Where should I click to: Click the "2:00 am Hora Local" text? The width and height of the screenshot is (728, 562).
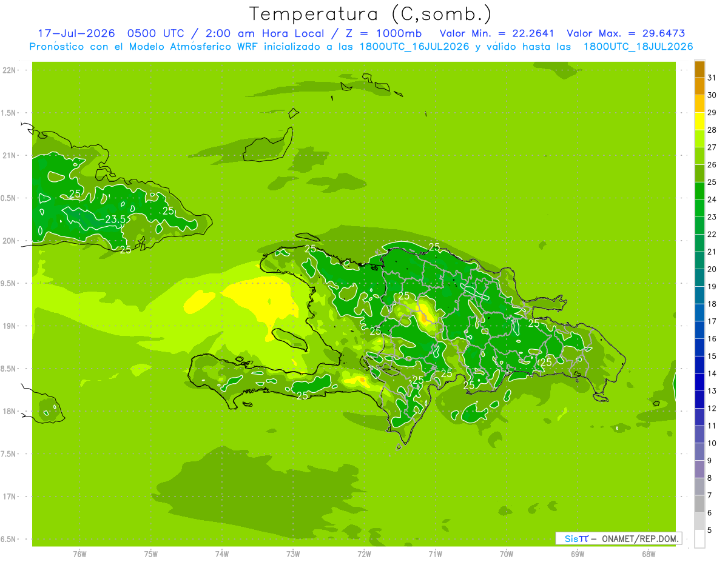point(264,33)
